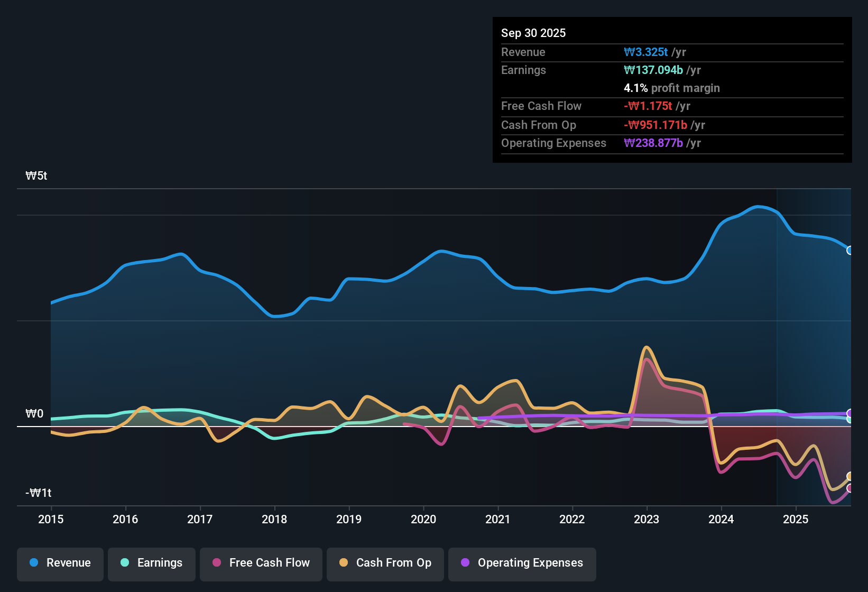The image size is (868, 592).
Task: Expand the Cash From Op legend entry
Action: (x=385, y=563)
